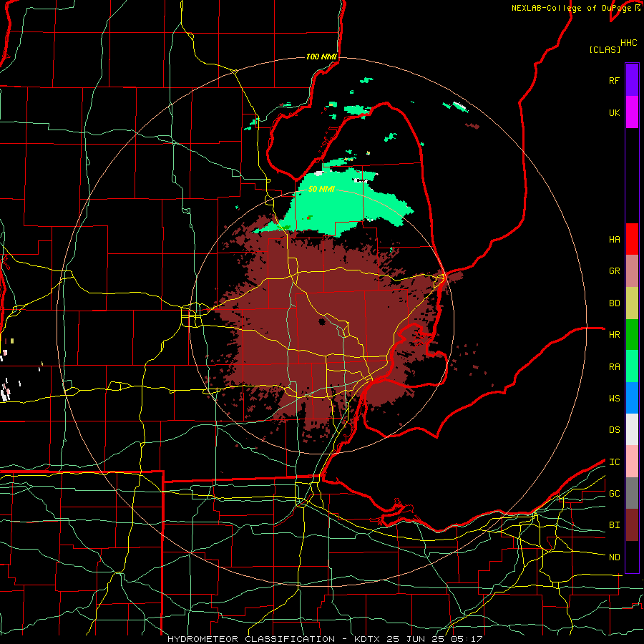Screen dimensions: 644x644
Task: Click the BD legend label
Action: point(614,303)
